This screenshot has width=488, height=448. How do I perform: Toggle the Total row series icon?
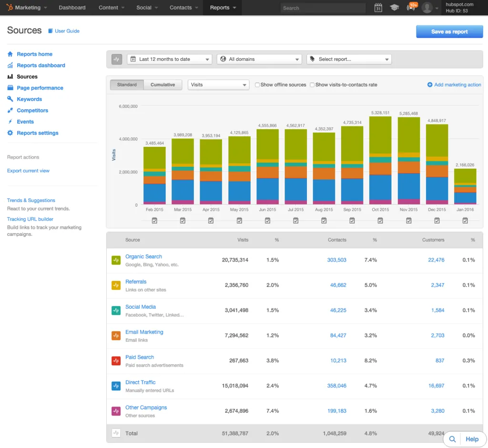point(116,433)
